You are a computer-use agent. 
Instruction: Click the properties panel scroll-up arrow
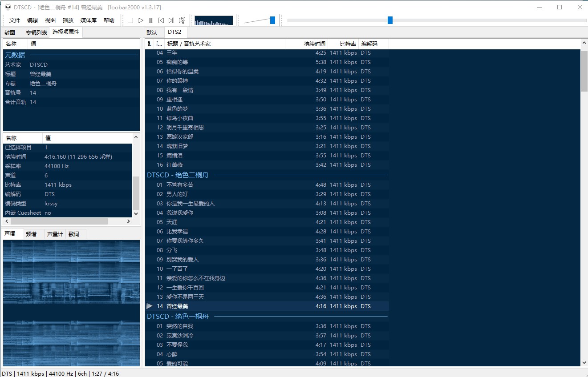tap(136, 138)
